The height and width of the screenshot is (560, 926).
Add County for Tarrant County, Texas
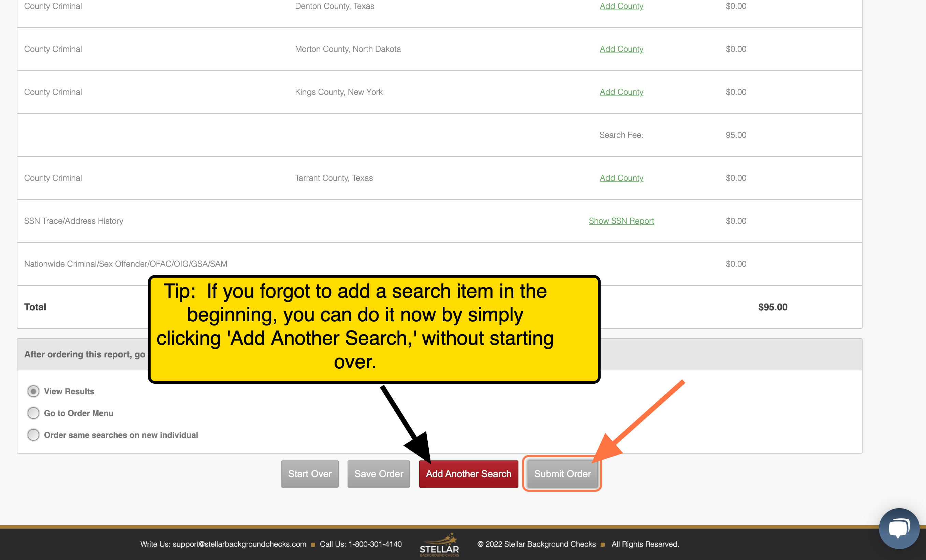[x=621, y=178]
